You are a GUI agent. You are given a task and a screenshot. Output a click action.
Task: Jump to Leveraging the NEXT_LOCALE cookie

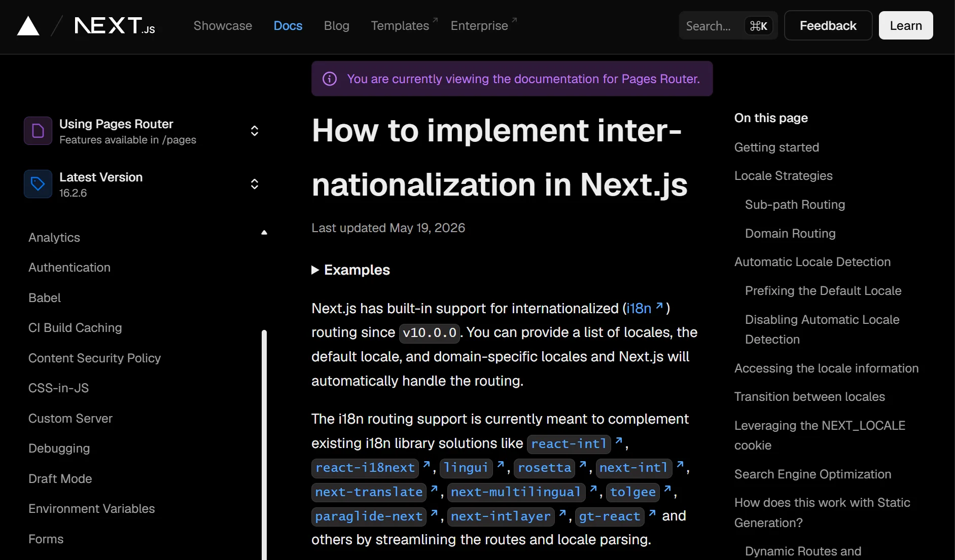click(820, 435)
